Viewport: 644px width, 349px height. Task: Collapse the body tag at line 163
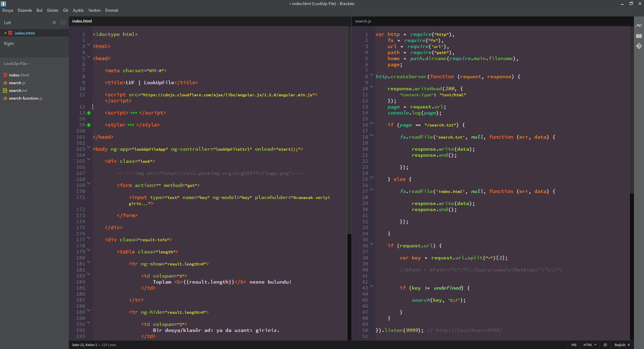coord(89,147)
